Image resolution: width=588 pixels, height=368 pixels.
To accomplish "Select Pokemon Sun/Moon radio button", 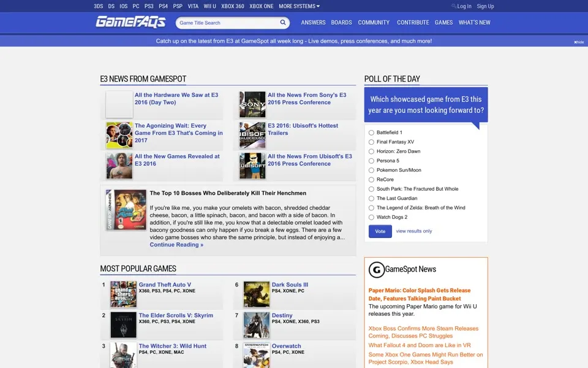I will tap(371, 170).
